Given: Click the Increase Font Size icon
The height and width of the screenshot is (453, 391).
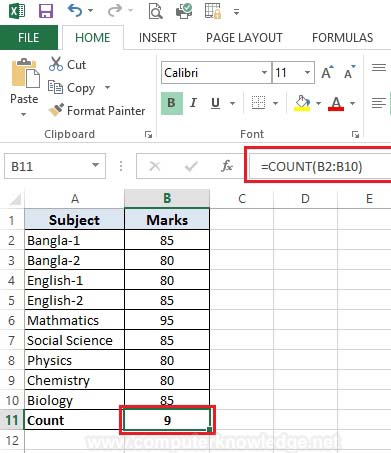Looking at the screenshot, I should 327,72.
